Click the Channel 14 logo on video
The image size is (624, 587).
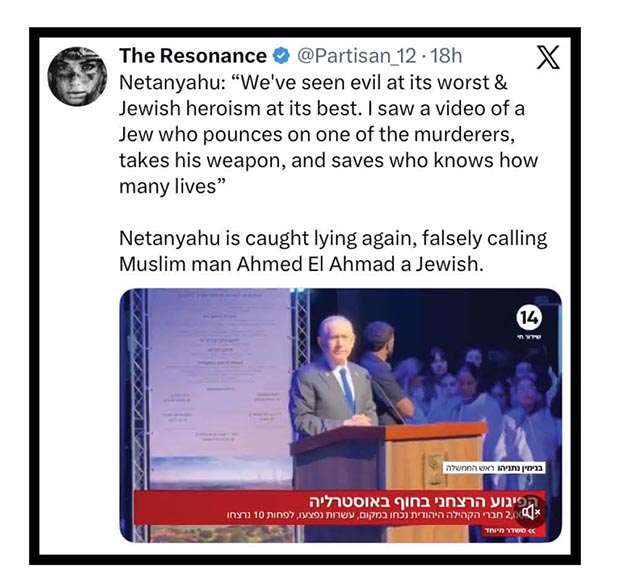pyautogui.click(x=529, y=318)
